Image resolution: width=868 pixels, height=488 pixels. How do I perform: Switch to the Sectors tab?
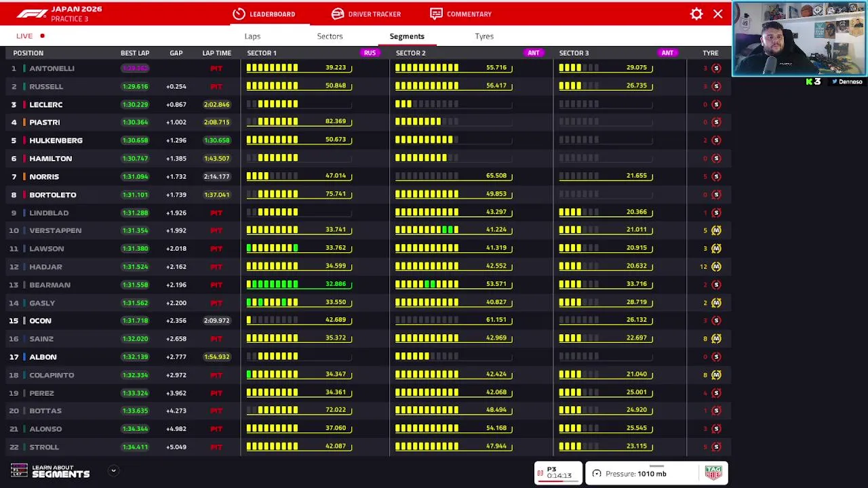[330, 36]
